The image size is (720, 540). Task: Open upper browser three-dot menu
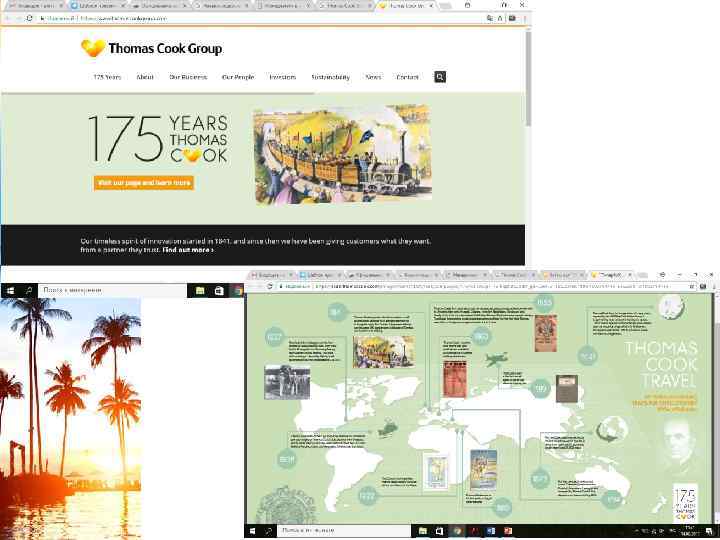pos(524,18)
